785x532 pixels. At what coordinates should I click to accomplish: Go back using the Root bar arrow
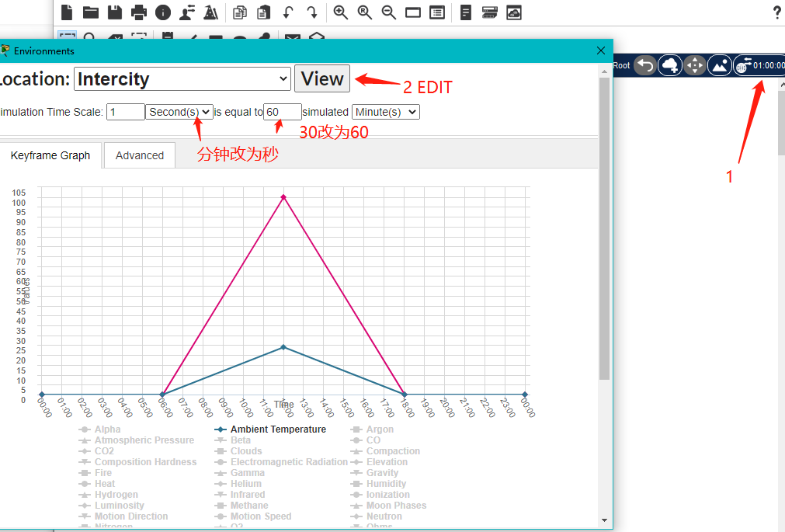point(645,65)
